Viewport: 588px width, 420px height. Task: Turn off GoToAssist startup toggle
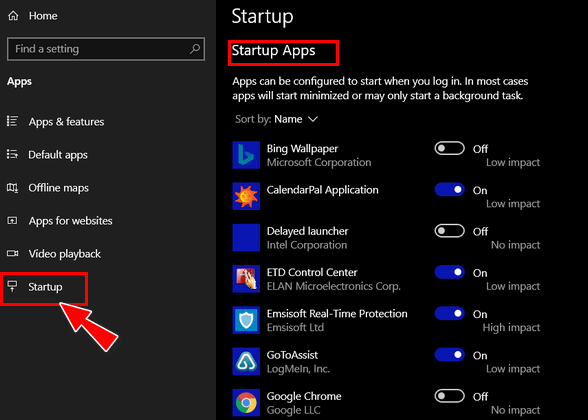point(449,354)
